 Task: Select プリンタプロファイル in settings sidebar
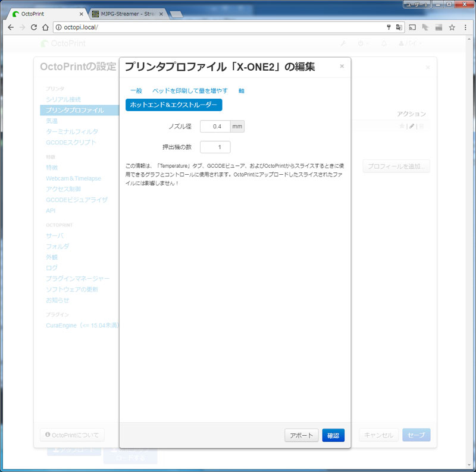pyautogui.click(x=80, y=110)
